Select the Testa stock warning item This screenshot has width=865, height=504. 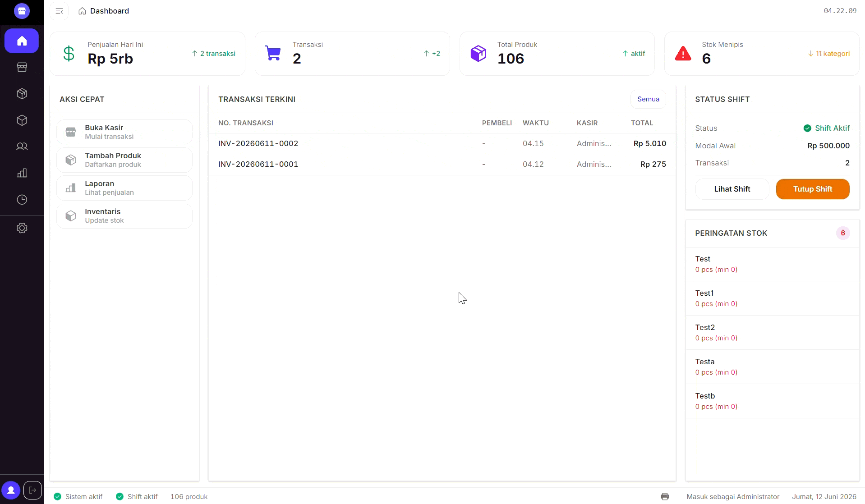[x=772, y=367]
